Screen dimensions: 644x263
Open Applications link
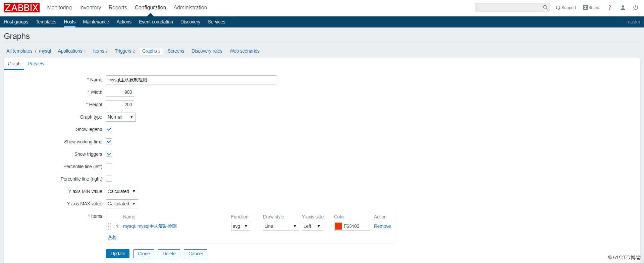click(70, 51)
